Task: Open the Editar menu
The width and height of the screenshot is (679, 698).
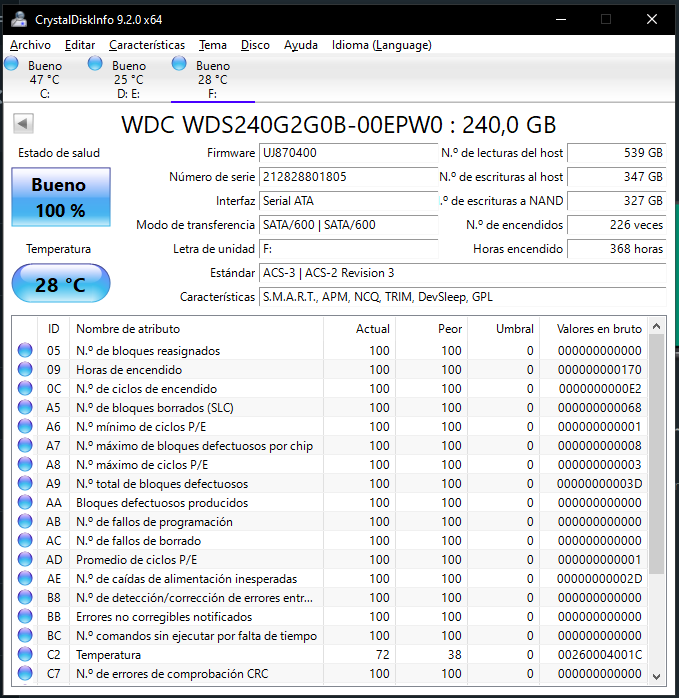Action: point(80,45)
